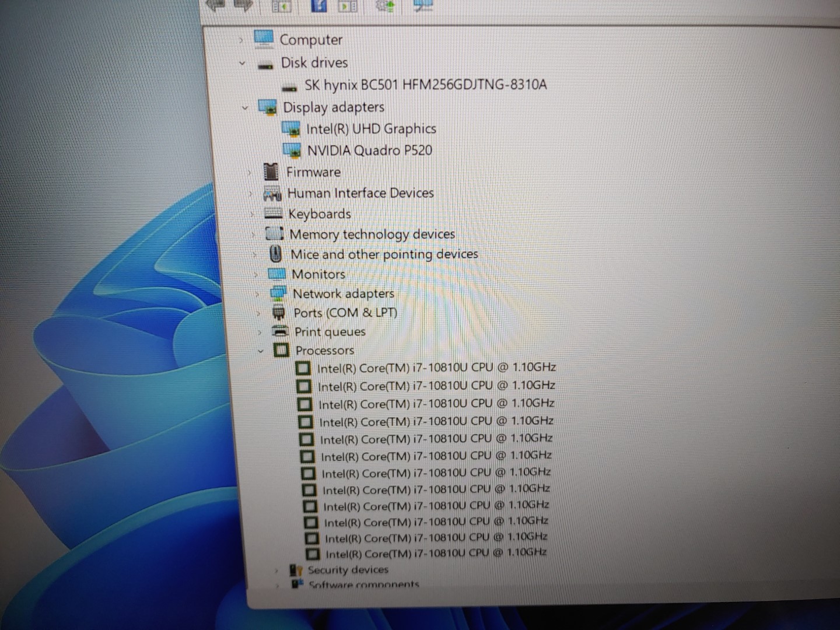Viewport: 840px width, 630px height.
Task: Click the mouse icon for Mice category
Action: point(276,254)
